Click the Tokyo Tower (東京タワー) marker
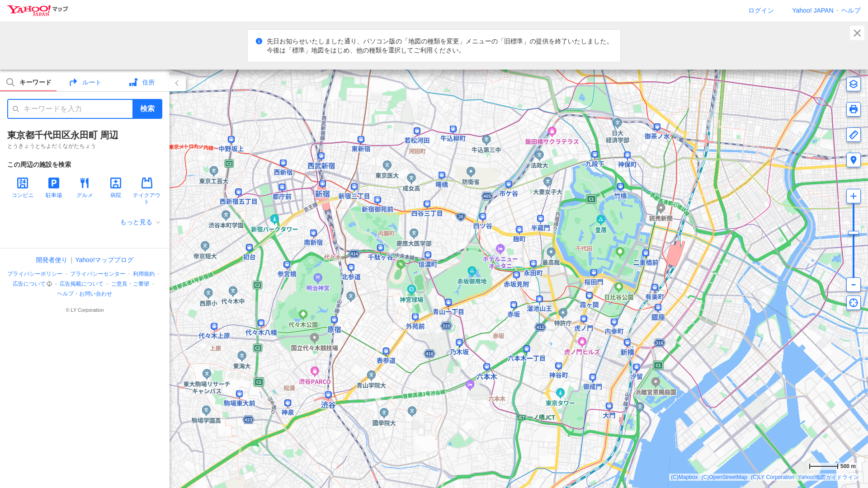This screenshot has height=488, width=868. (560, 393)
